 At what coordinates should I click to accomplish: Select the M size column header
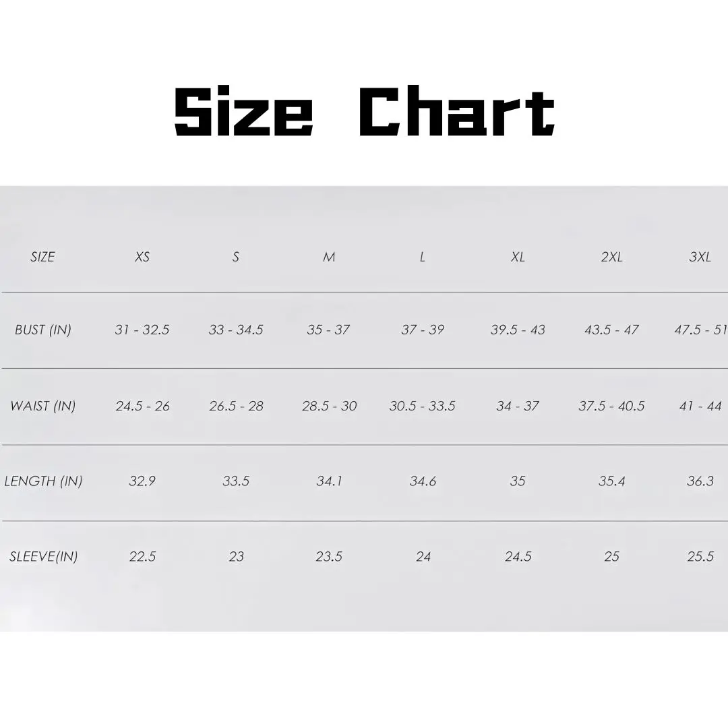pyautogui.click(x=329, y=257)
